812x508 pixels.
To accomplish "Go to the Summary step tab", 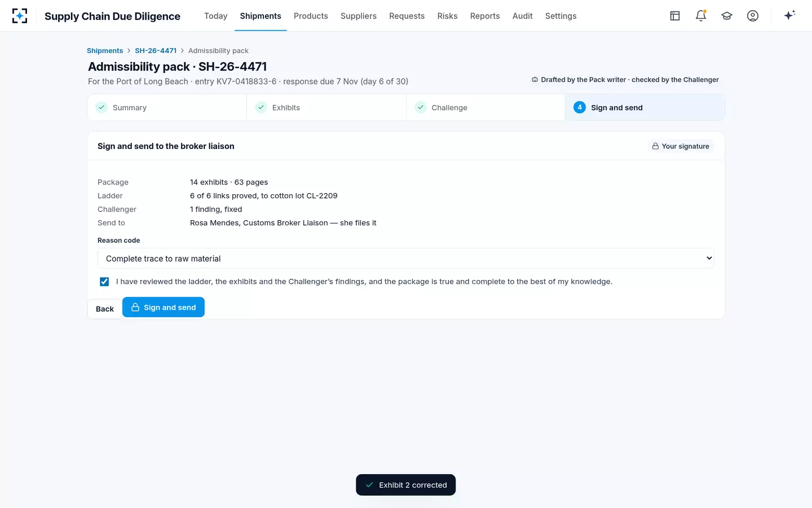I will click(167, 107).
